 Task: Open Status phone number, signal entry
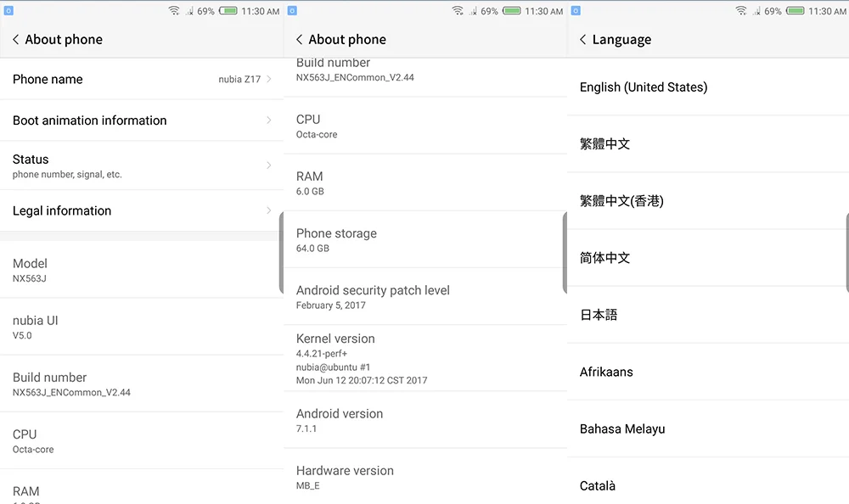pyautogui.click(x=142, y=165)
